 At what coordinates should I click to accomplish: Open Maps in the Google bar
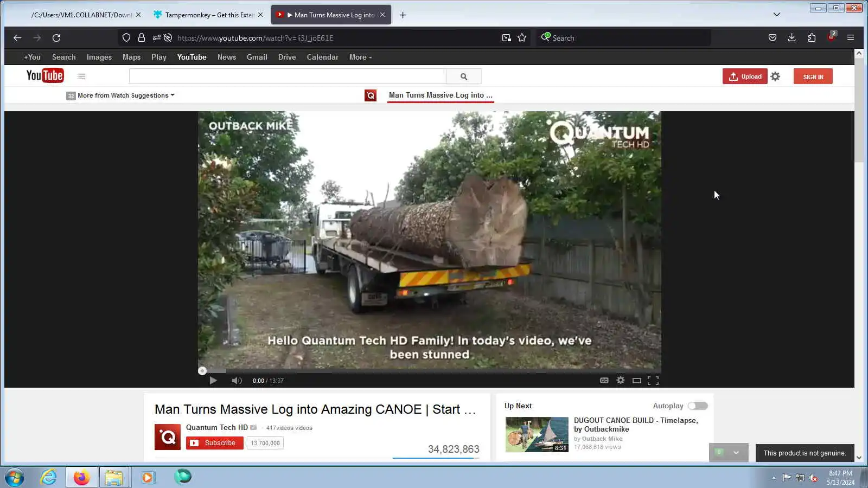(131, 57)
